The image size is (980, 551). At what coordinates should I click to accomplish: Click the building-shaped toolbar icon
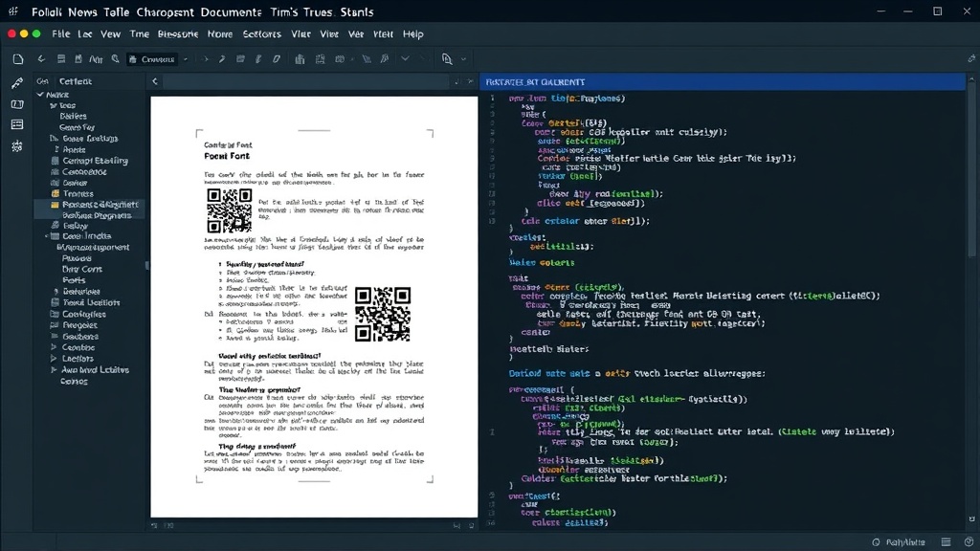[x=300, y=58]
